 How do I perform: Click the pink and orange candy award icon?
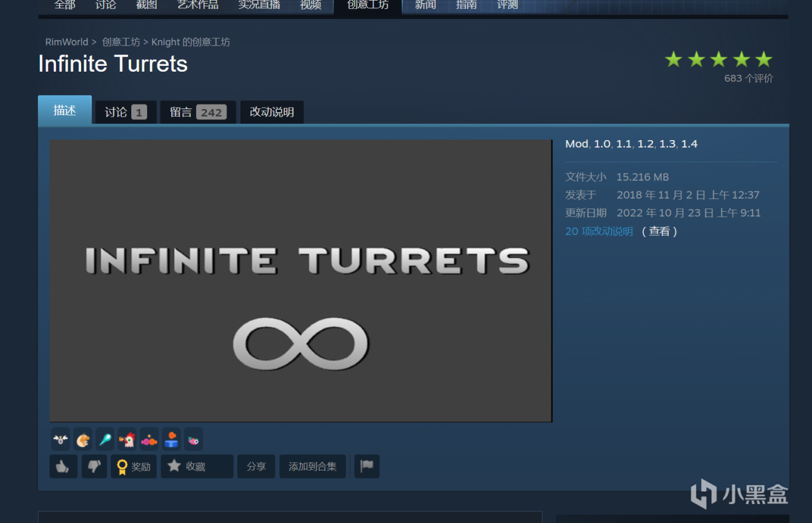point(149,439)
